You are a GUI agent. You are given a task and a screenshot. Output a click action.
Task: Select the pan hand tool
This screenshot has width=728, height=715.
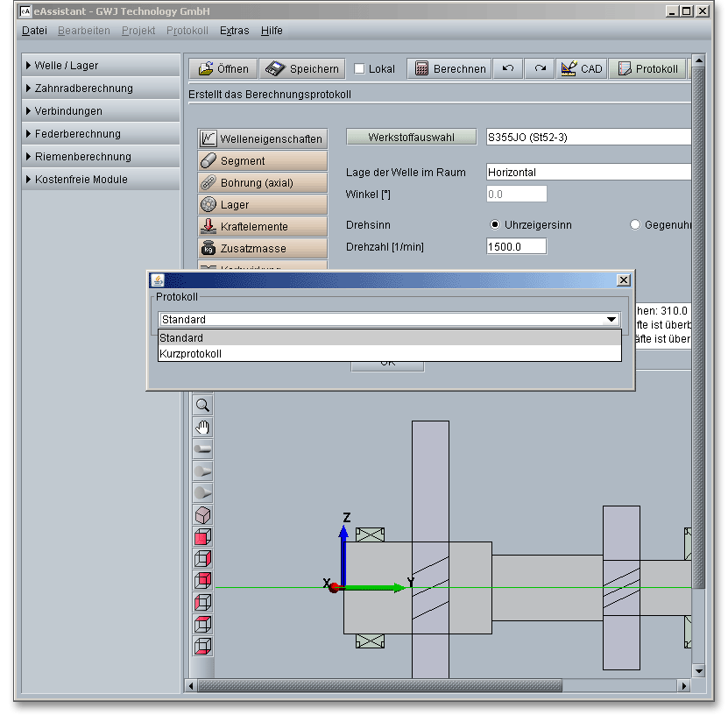click(x=202, y=428)
